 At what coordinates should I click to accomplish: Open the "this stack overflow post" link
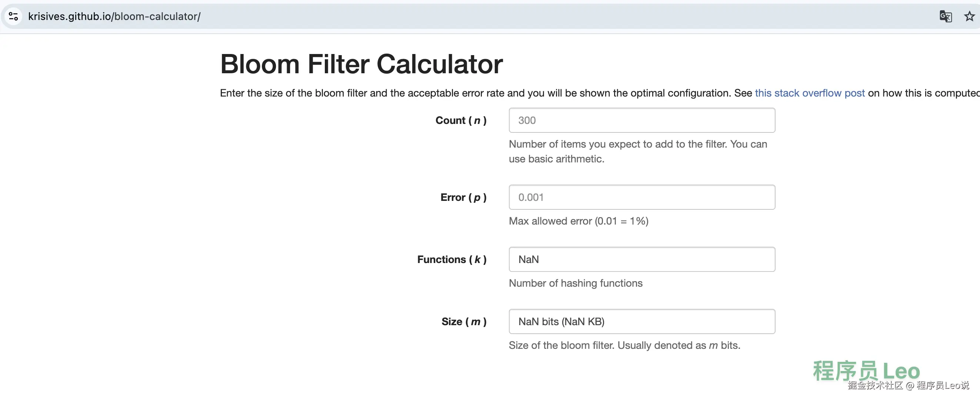point(810,93)
